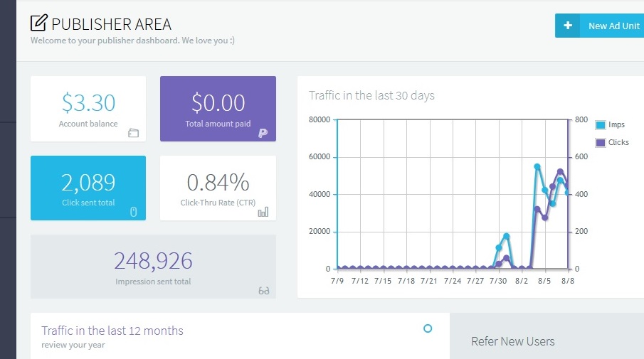Click the Publisher Area edit pencil icon
644x359 pixels.
pyautogui.click(x=38, y=23)
